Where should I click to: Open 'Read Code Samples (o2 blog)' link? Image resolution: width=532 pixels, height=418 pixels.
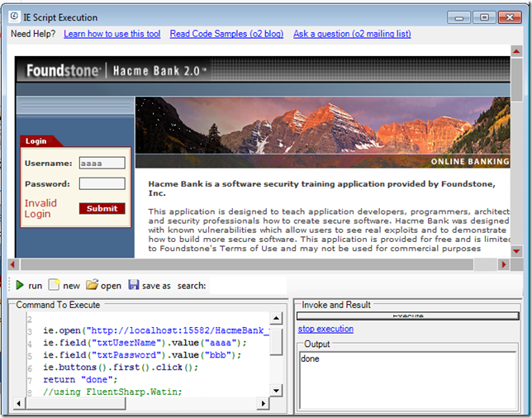point(226,34)
